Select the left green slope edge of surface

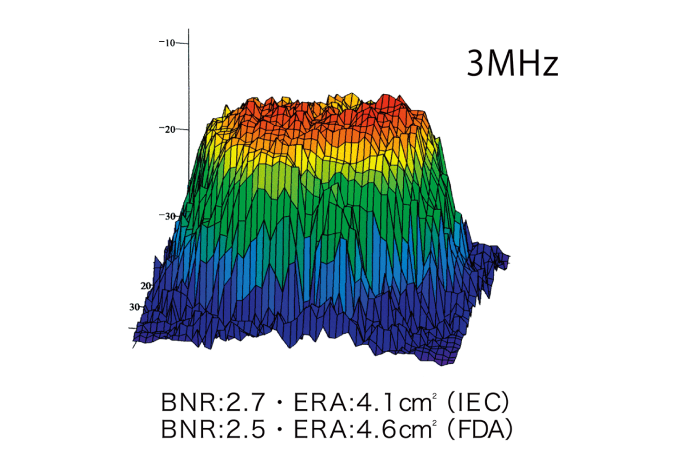point(195,190)
